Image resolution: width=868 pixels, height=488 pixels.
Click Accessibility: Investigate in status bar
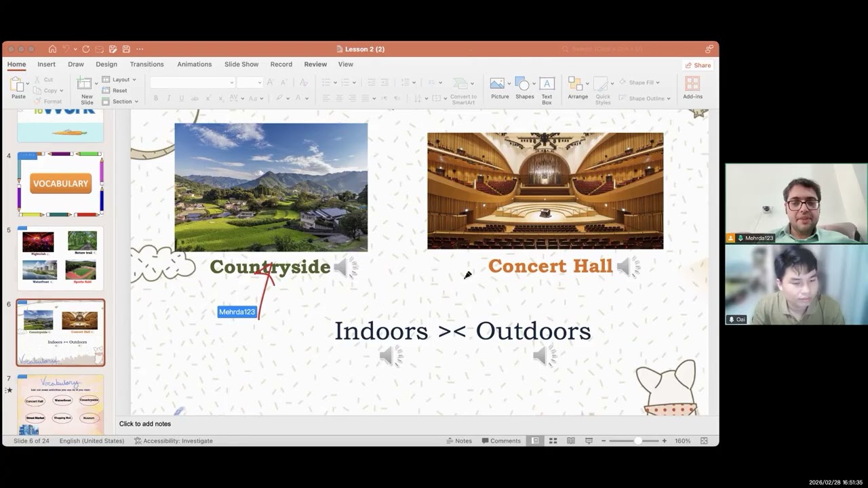click(x=174, y=441)
